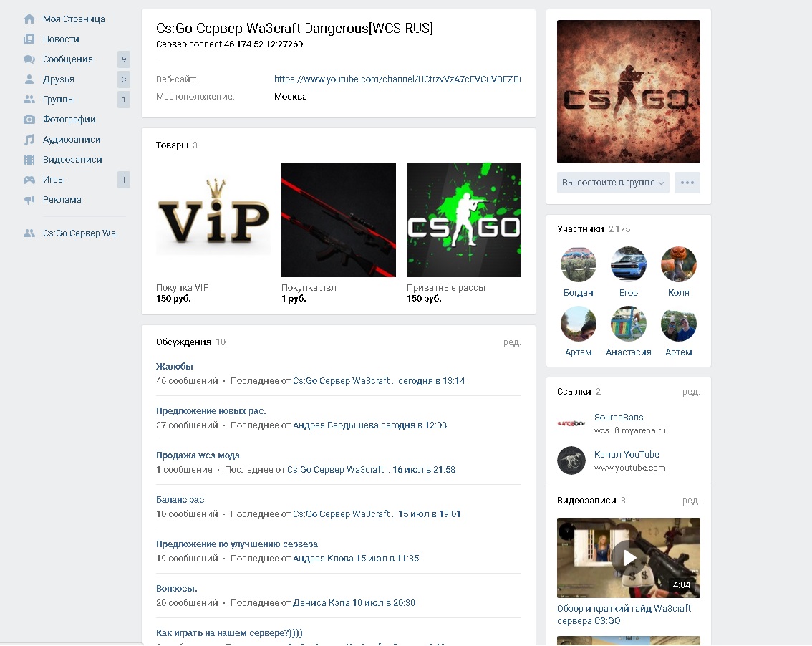
Task: Open Реклама in the sidebar
Action: (x=62, y=199)
